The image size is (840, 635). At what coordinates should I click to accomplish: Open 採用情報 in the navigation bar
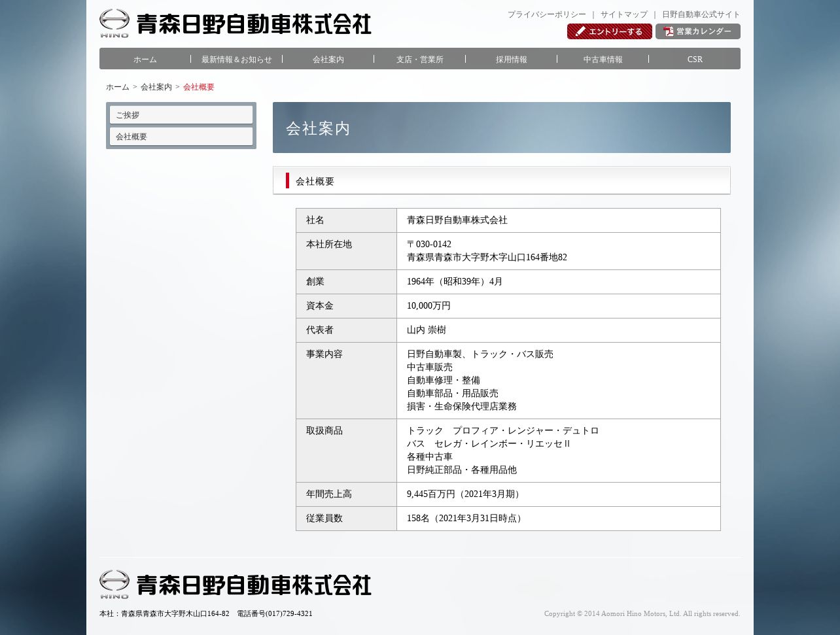pyautogui.click(x=512, y=59)
